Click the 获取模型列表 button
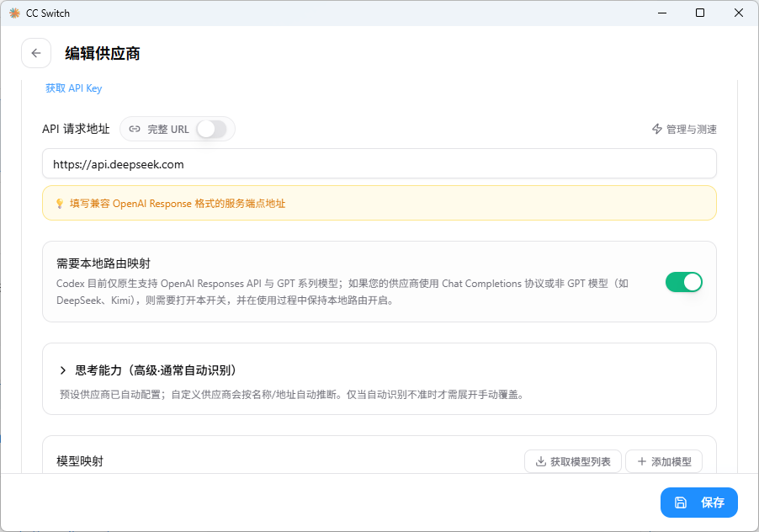The height and width of the screenshot is (532, 759). click(x=573, y=461)
